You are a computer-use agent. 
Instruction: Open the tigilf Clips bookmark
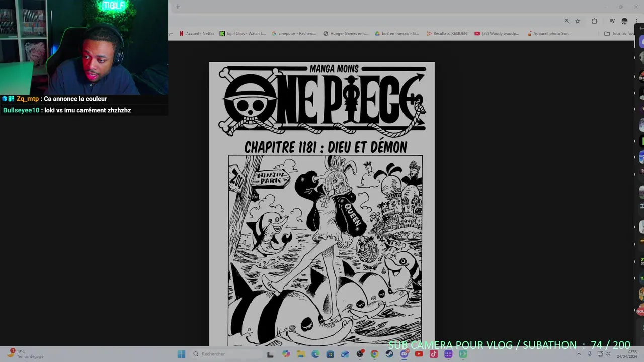coord(243,34)
